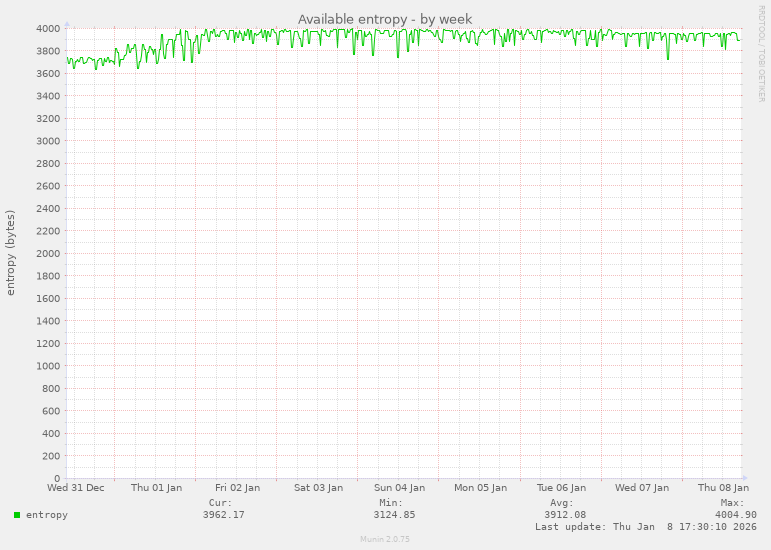The image size is (771, 550).
Task: Click the "Sun 04 Jan" x-axis date label
Action: [x=399, y=488]
